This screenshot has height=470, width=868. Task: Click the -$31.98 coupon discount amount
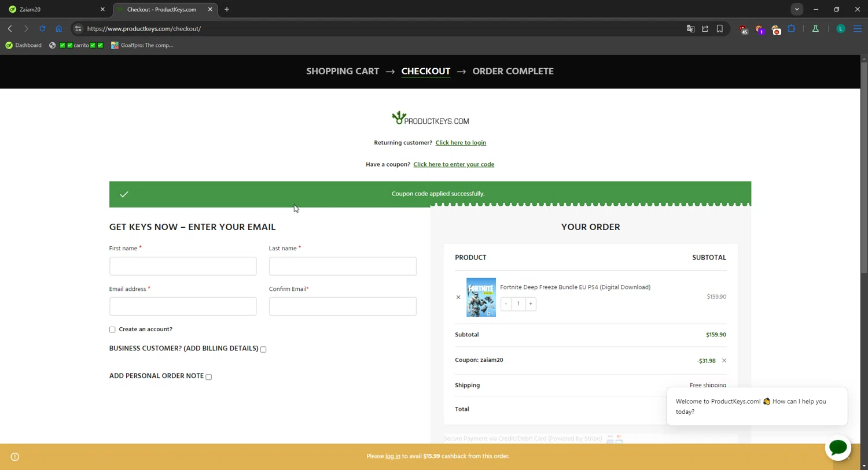(707, 361)
